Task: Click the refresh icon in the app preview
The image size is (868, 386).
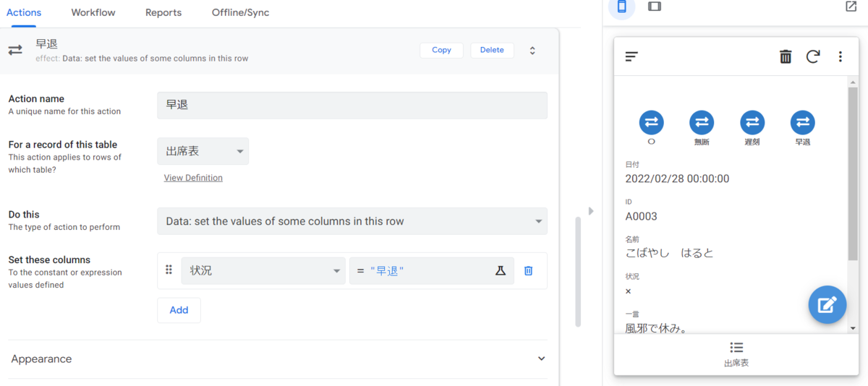Action: (813, 56)
